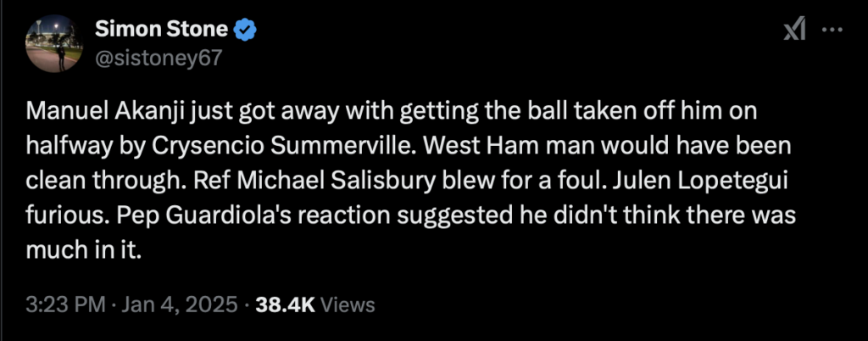Click the blue verified badge
This screenshot has height=341, width=868.
[x=246, y=30]
